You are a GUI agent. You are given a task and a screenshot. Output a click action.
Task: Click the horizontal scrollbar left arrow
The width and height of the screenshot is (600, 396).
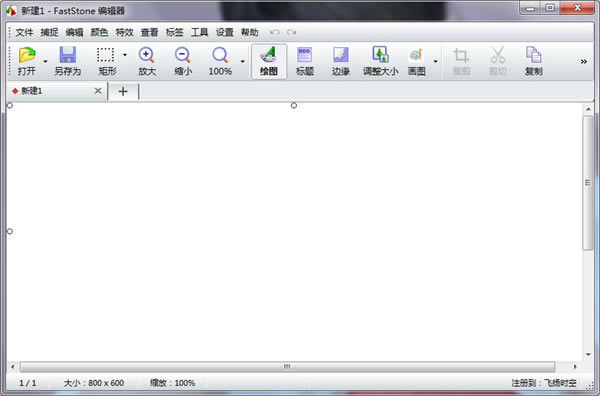pos(13,367)
